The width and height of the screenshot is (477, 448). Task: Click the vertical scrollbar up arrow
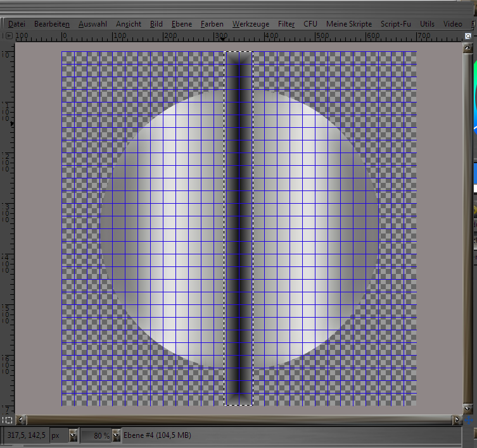coord(468,49)
